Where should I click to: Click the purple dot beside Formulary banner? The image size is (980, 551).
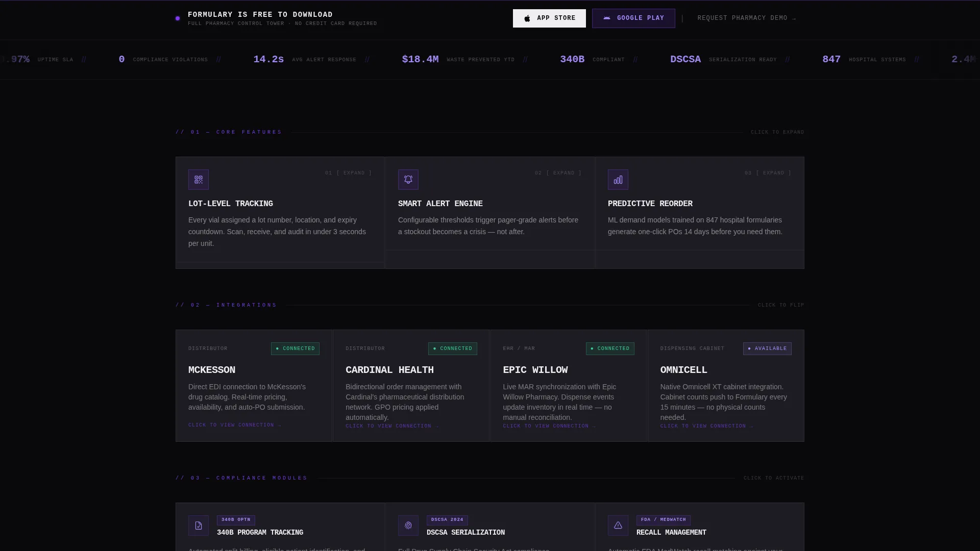[178, 18]
